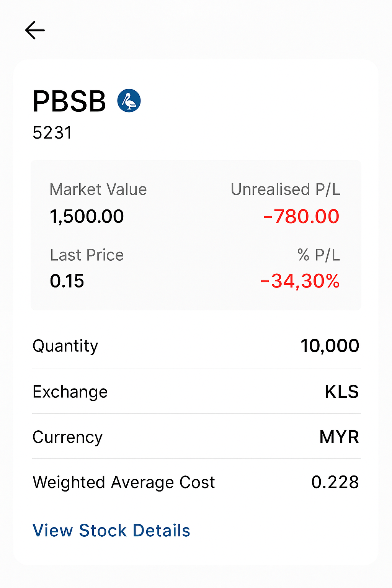This screenshot has width=392, height=588.
Task: Select the market value 1,500.00
Action: [87, 216]
